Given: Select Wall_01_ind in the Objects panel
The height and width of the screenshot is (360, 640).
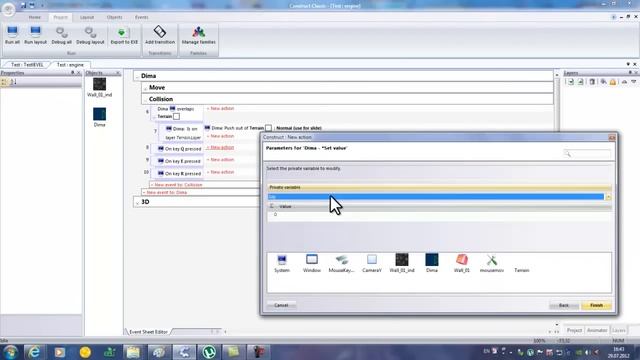Looking at the screenshot, I should tap(99, 87).
